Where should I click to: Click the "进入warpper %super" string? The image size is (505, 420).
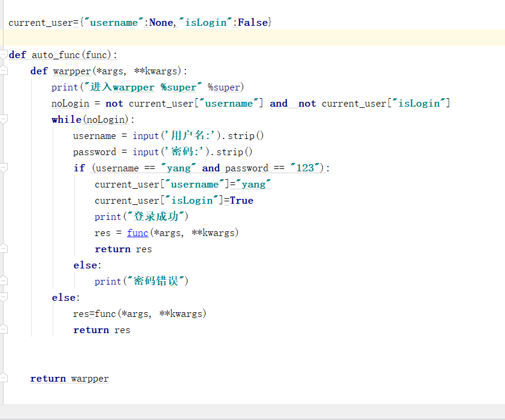coord(143,87)
